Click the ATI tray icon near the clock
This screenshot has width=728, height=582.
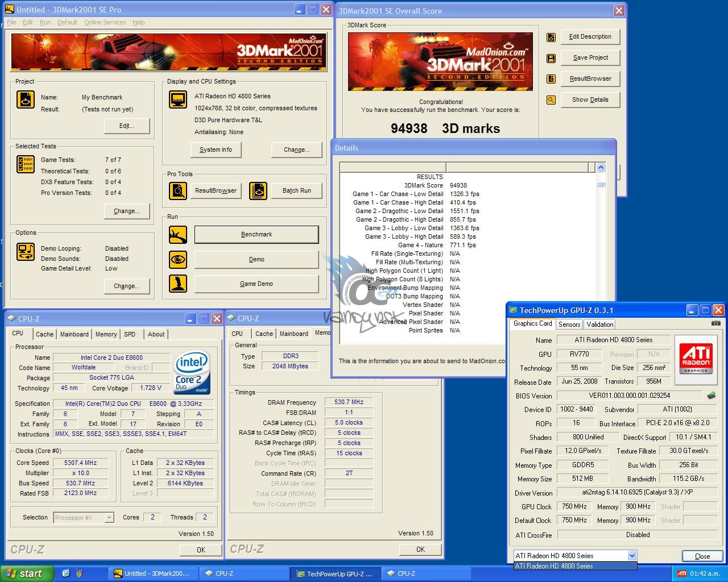681,573
